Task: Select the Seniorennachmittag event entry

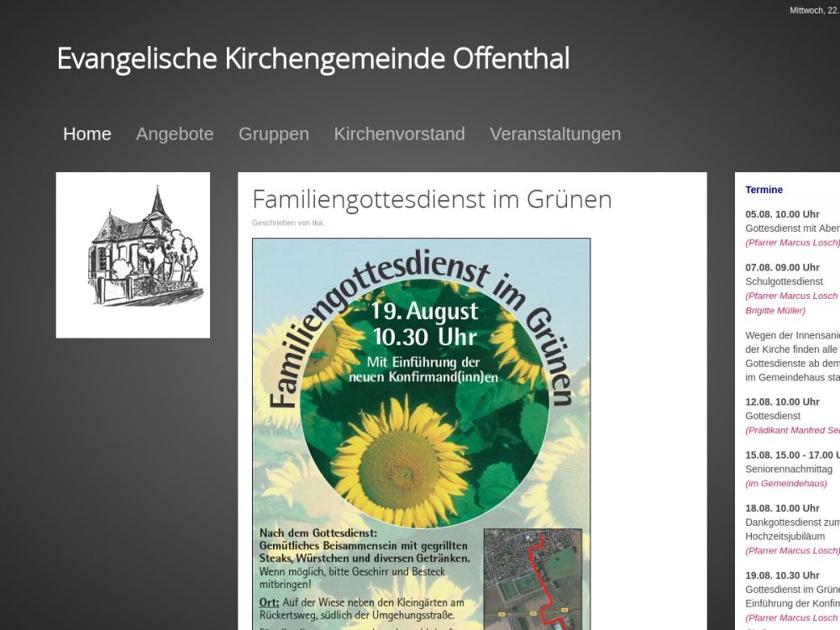Action: (x=789, y=469)
